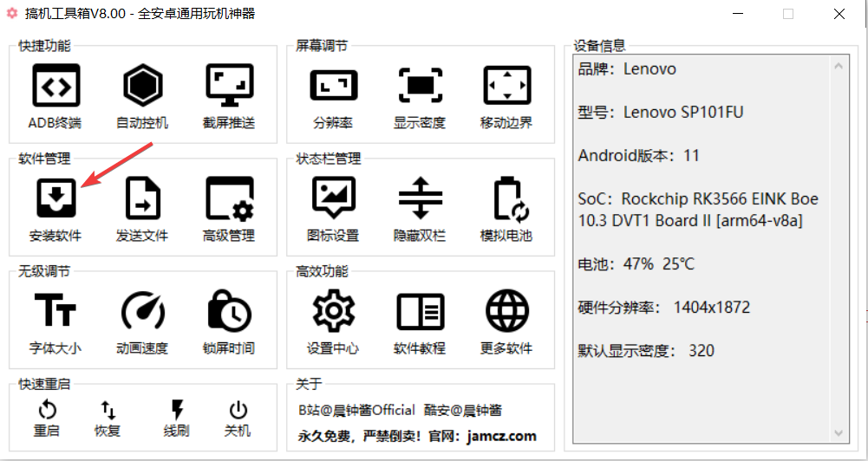This screenshot has height=461, width=868.
Task: Click the app gear icon in title bar
Action: pos(11,14)
